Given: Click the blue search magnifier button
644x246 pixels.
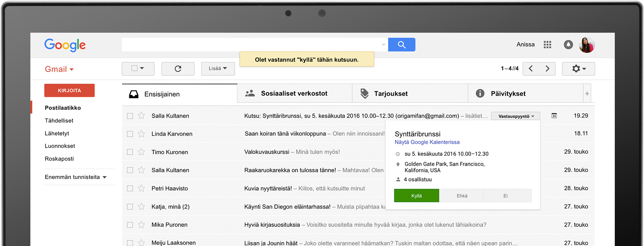Looking at the screenshot, I should (x=401, y=45).
